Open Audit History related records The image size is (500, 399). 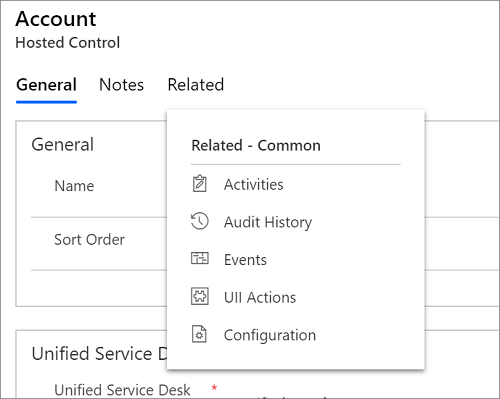point(268,222)
